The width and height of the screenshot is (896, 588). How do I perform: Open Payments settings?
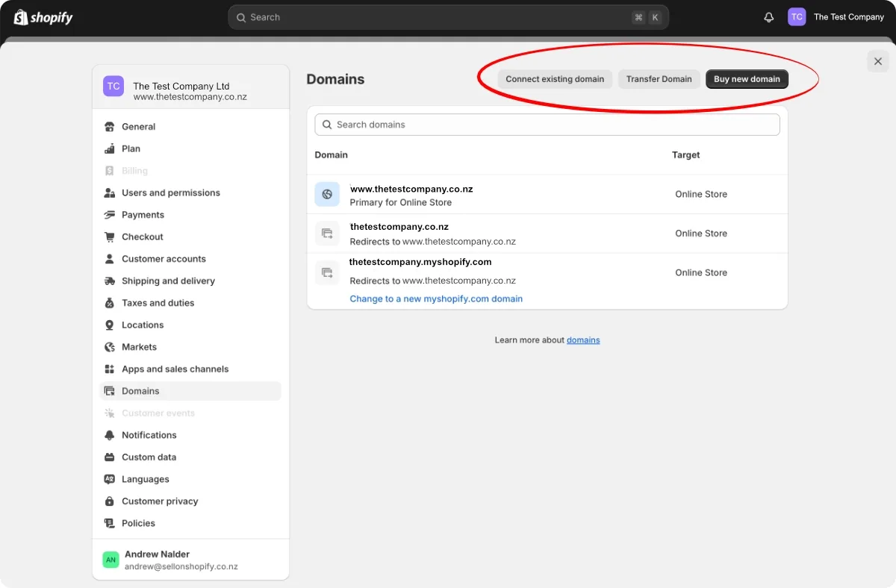143,215
